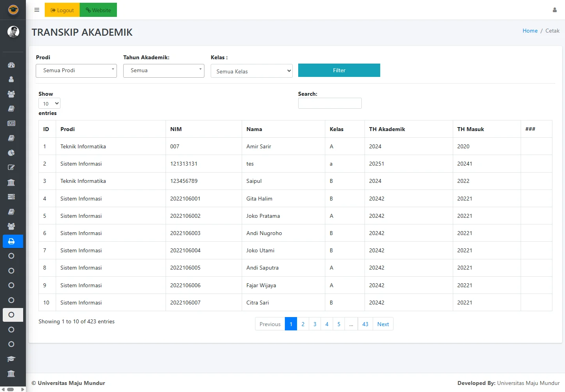Click the yellow Logout button
Image resolution: width=565 pixels, height=392 pixels.
coord(62,10)
